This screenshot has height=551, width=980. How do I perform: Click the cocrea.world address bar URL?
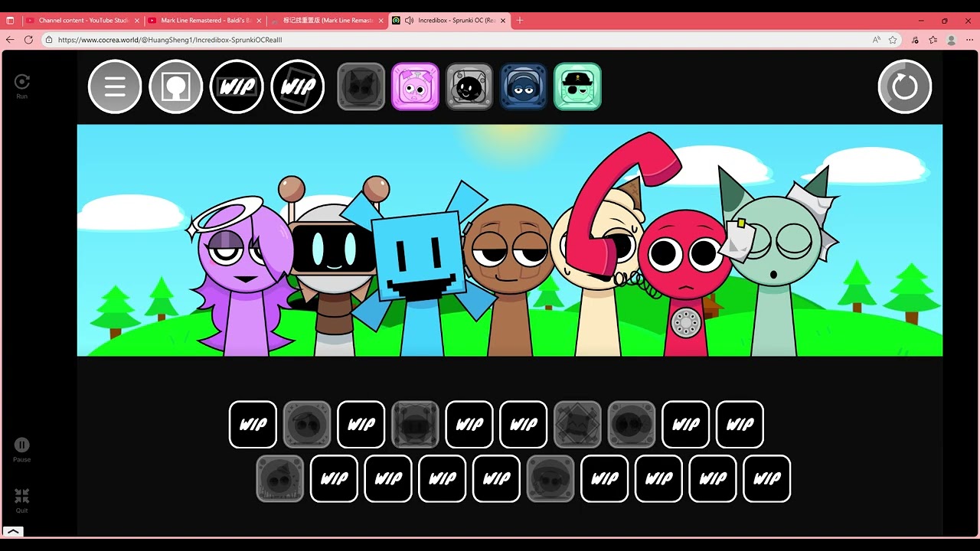(x=170, y=40)
